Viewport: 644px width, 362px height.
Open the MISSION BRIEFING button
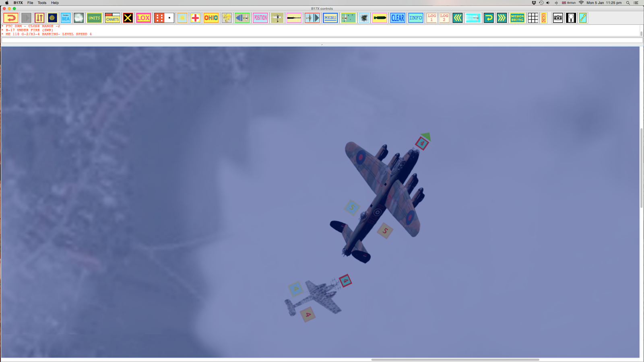[x=517, y=18]
